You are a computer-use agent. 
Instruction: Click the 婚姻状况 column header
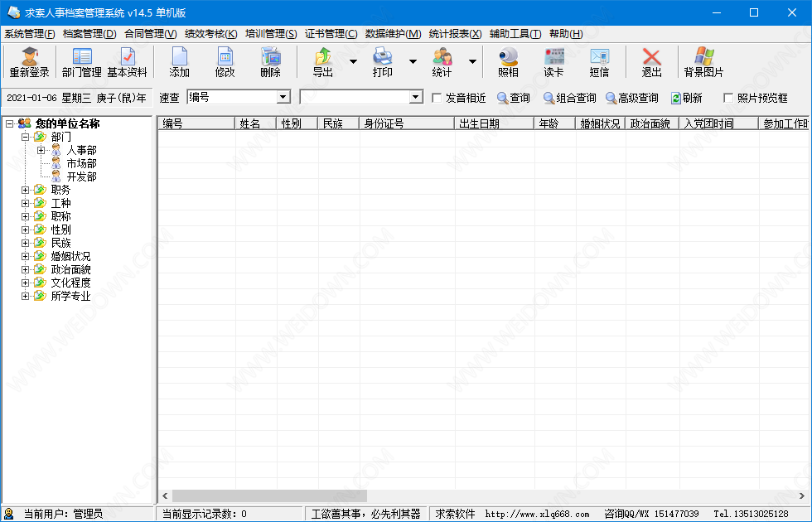click(x=600, y=123)
